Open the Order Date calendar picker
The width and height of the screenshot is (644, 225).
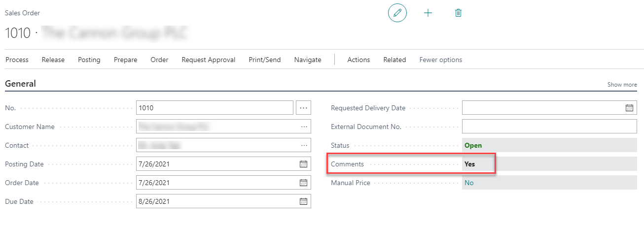coord(304,183)
